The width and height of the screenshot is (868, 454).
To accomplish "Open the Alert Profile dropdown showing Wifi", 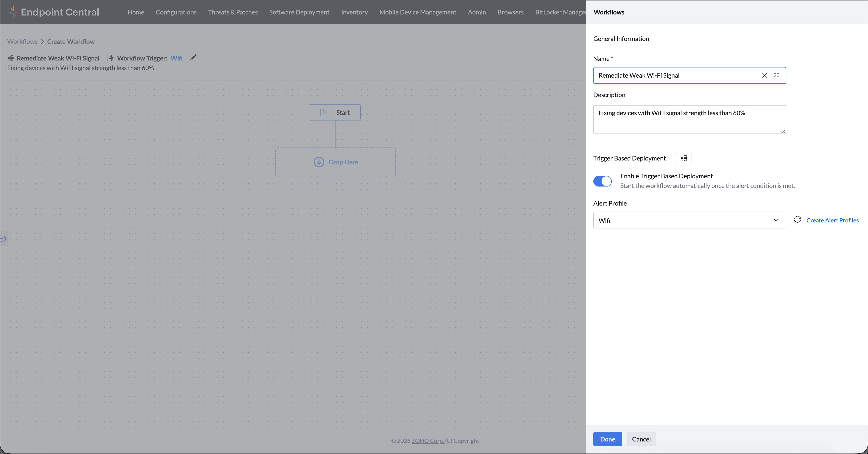I will [689, 220].
